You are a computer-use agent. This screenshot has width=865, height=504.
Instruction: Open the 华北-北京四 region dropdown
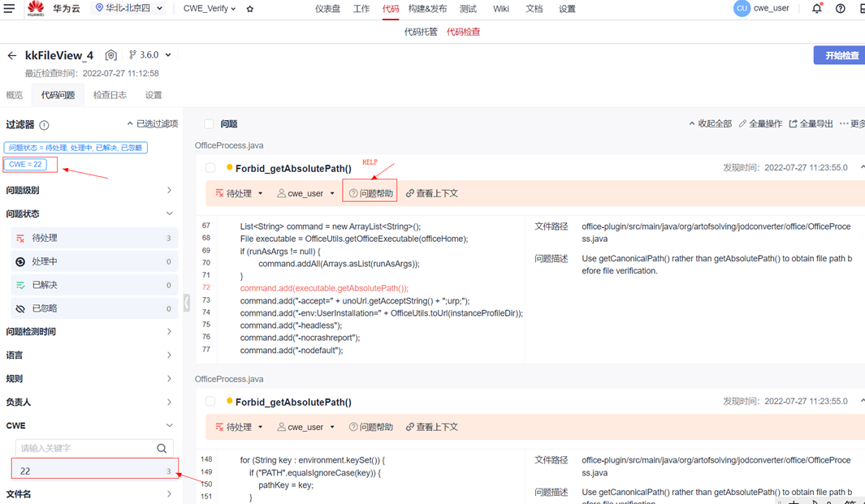click(129, 8)
